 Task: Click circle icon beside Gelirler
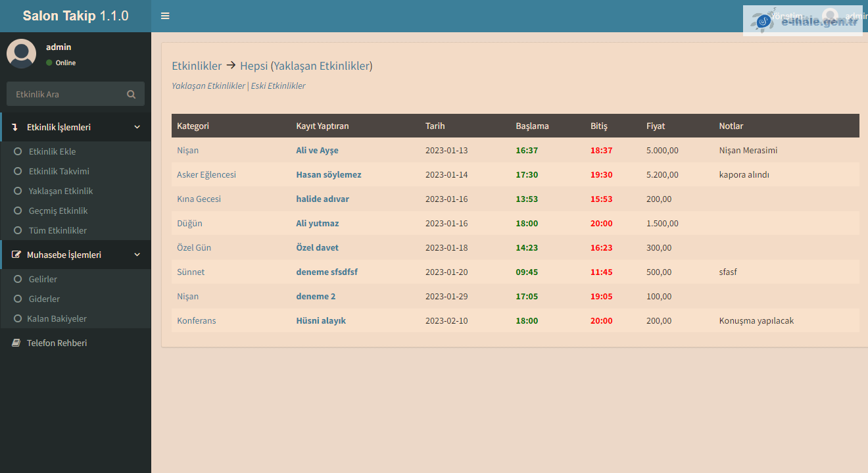click(18, 279)
